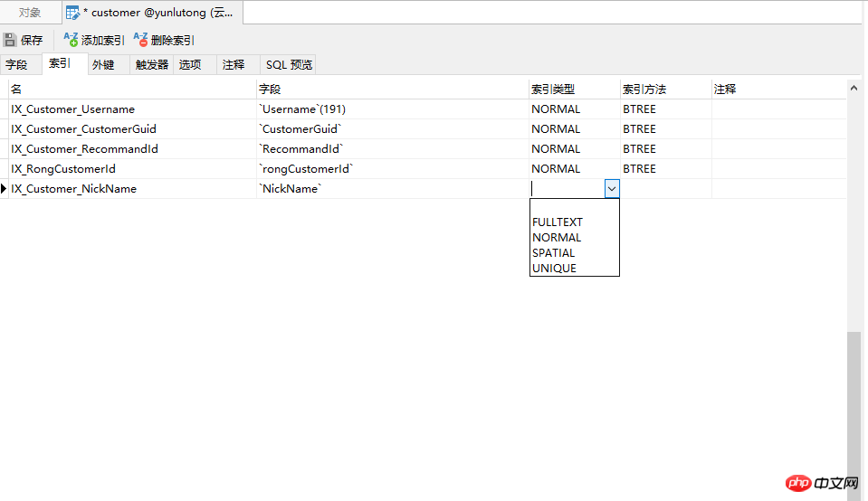Click BTREE method in IX_Customer_RecommandId row
The height and width of the screenshot is (501, 868).
click(x=665, y=148)
